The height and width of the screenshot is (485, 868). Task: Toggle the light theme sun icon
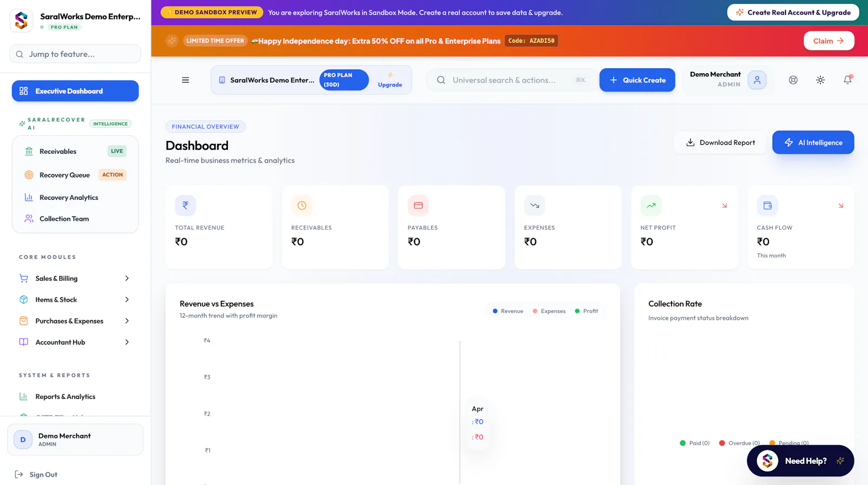click(820, 80)
